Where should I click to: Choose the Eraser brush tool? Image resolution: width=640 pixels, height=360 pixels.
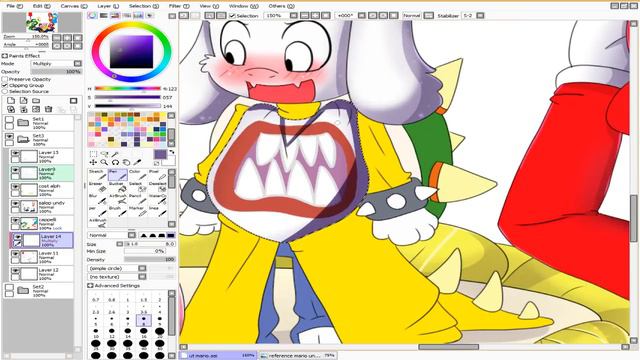point(98,187)
